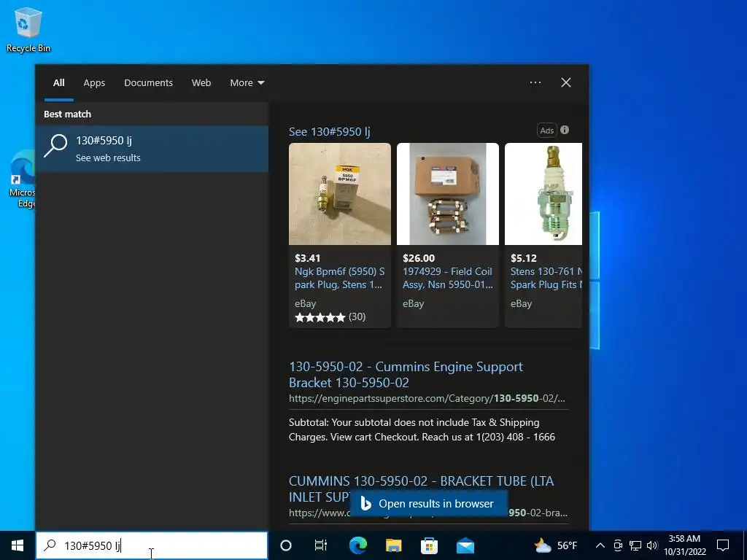
Task: Open 'Stens 130-761' spark plug listing
Action: click(x=546, y=278)
